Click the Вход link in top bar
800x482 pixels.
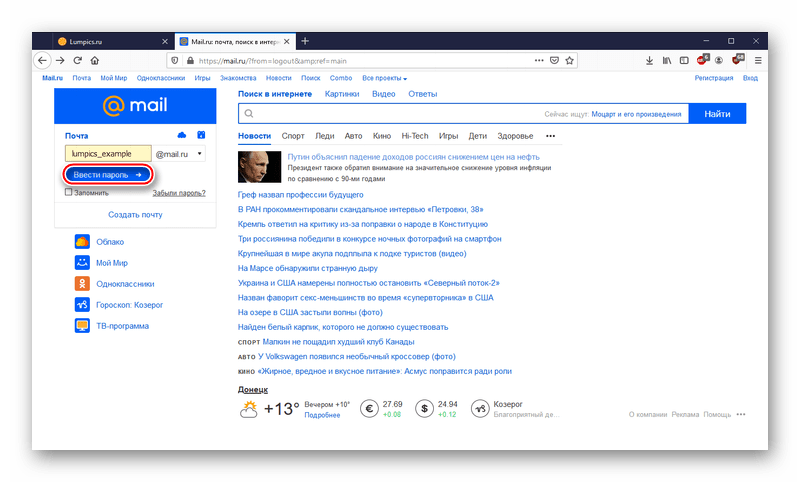pyautogui.click(x=750, y=78)
